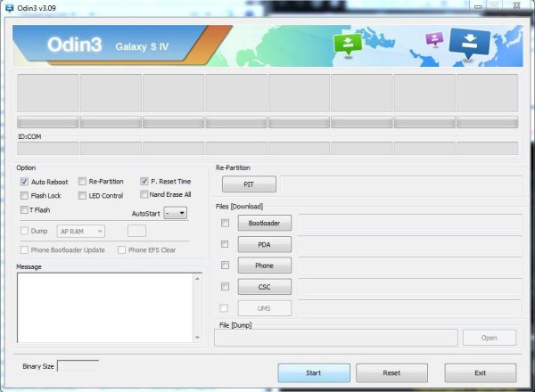Click the PDA file button
Screen dimensions: 535x392
coord(265,244)
